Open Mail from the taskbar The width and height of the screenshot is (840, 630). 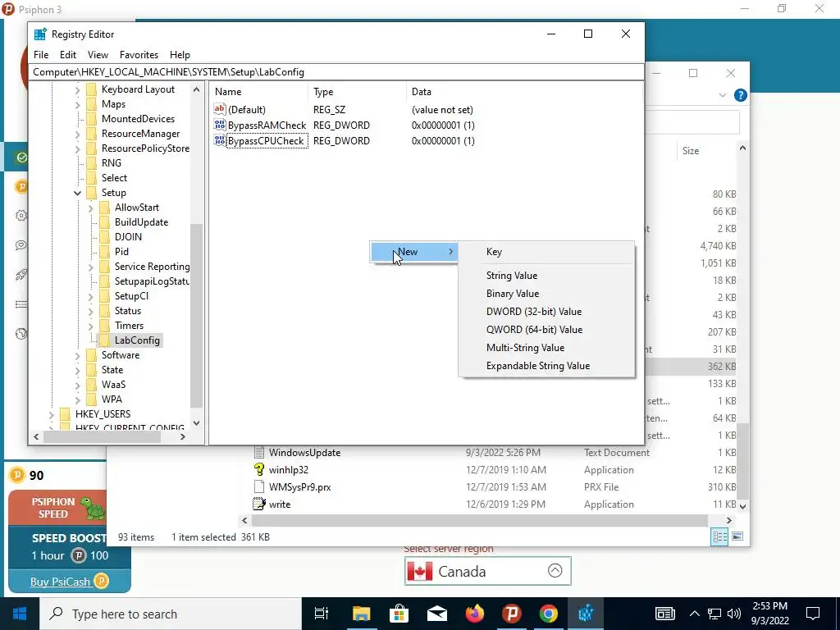point(437,614)
